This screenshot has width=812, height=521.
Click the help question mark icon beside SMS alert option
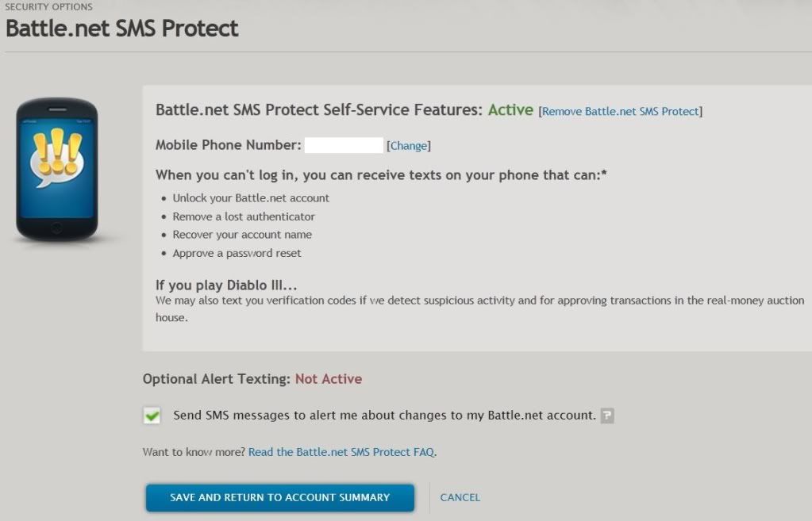[607, 416]
